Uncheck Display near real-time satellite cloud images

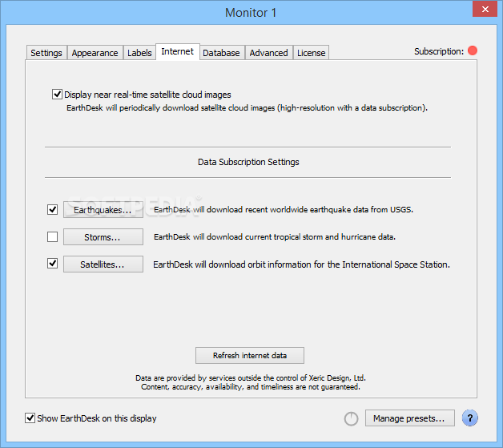[x=57, y=95]
